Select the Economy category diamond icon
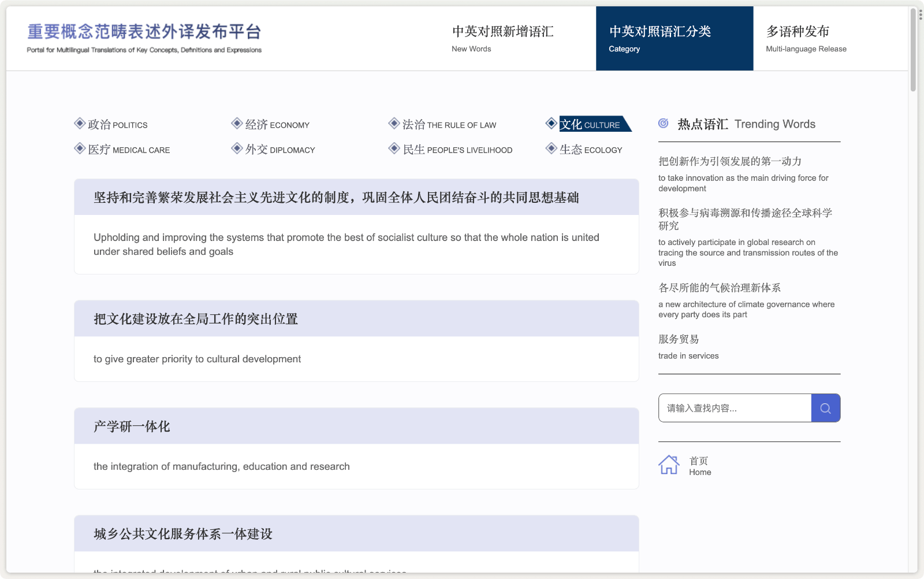 click(236, 123)
